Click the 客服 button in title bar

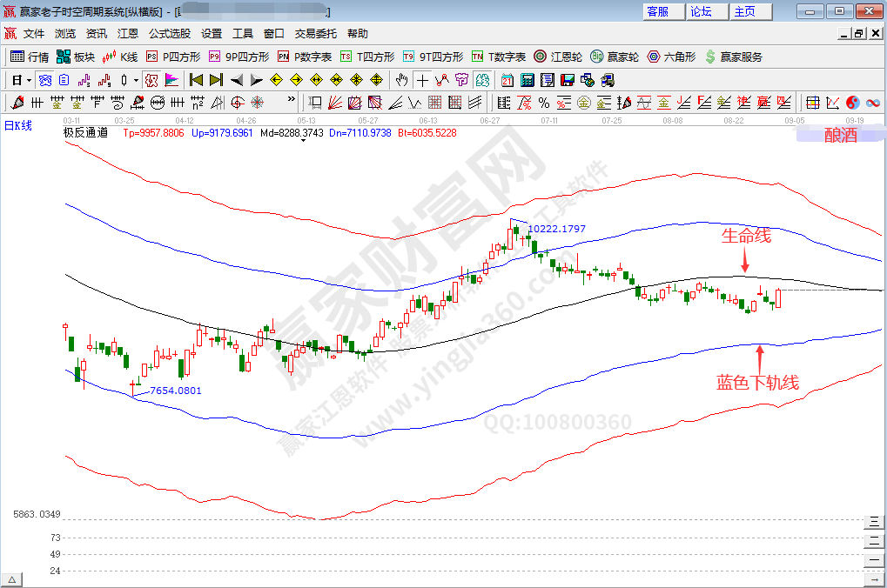coord(658,11)
